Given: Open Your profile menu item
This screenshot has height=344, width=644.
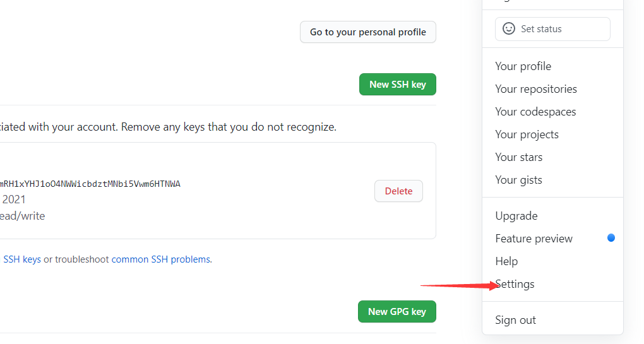Looking at the screenshot, I should point(523,66).
